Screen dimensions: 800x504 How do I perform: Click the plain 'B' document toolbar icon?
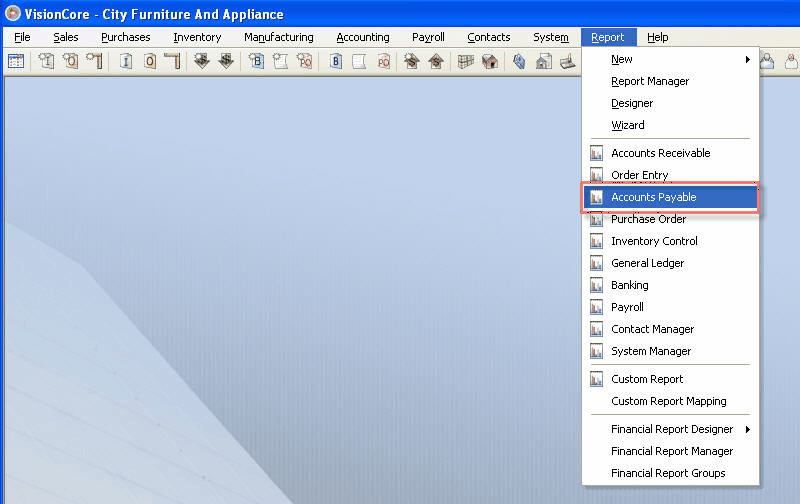click(335, 61)
